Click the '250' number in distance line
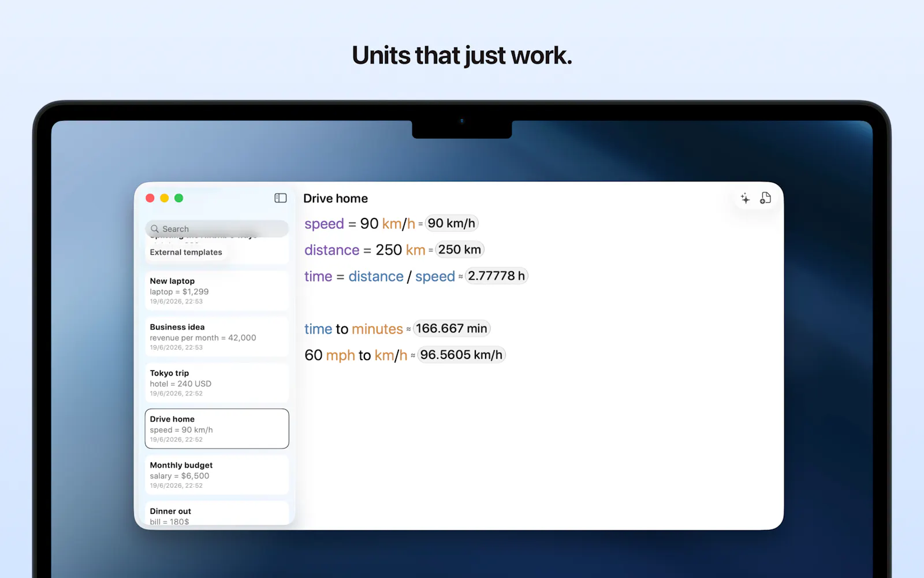The image size is (924, 578). 389,250
